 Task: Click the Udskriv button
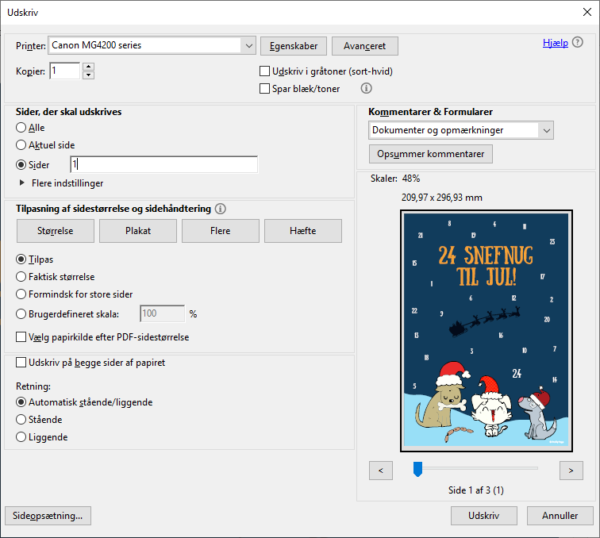click(x=484, y=515)
